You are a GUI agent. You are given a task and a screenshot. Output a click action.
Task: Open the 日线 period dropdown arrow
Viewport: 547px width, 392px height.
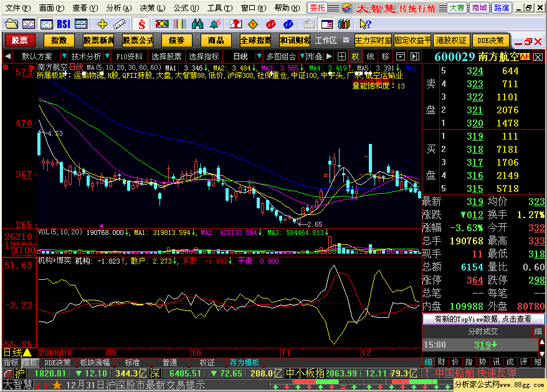click(x=259, y=56)
